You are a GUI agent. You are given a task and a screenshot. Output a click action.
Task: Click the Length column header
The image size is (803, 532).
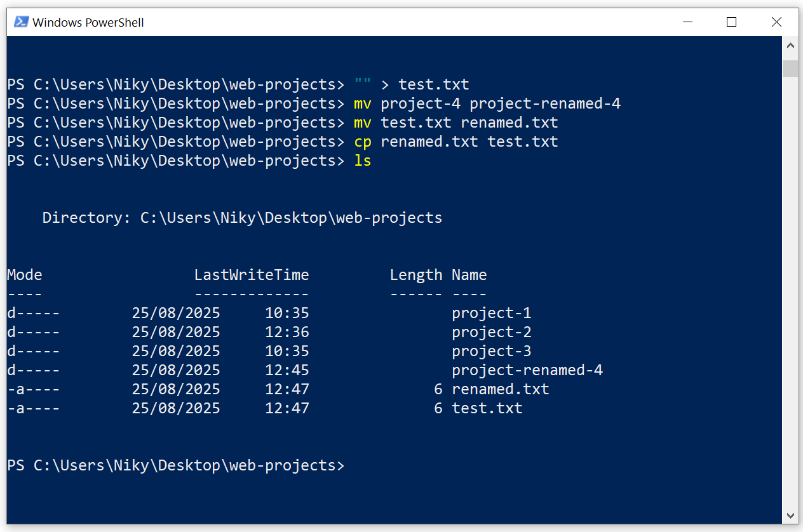point(415,275)
